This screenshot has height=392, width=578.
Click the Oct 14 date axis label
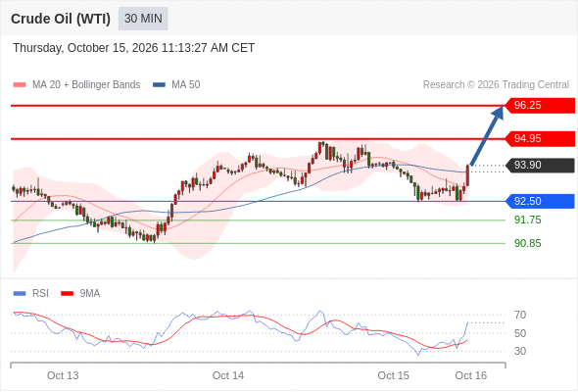click(x=228, y=375)
